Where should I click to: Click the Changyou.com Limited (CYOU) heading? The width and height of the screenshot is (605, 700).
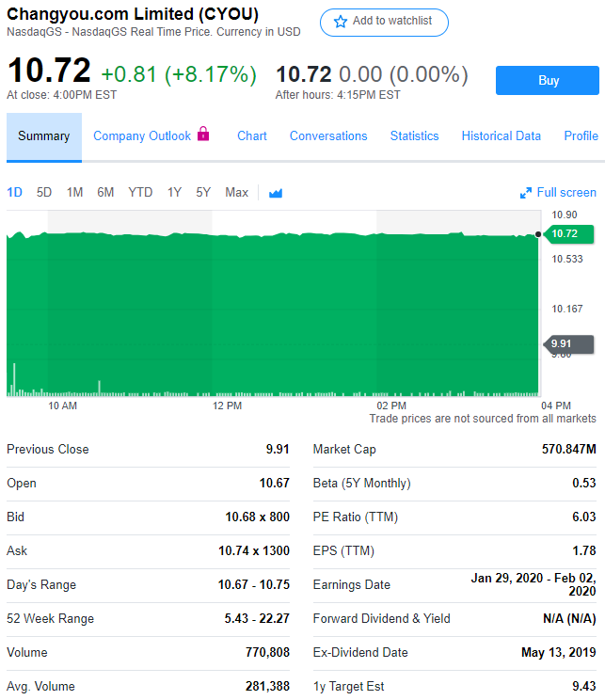[133, 14]
